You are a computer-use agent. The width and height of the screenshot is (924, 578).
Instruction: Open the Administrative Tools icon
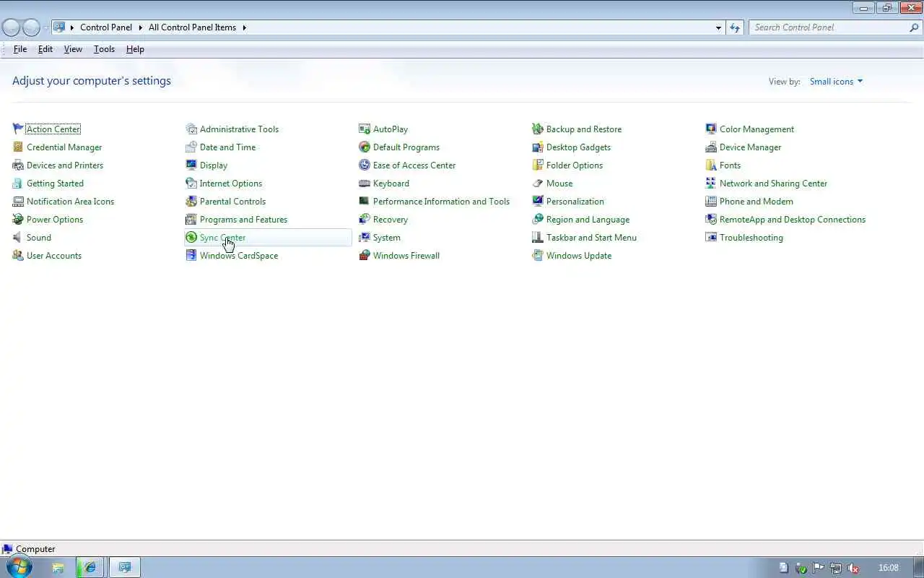click(191, 129)
